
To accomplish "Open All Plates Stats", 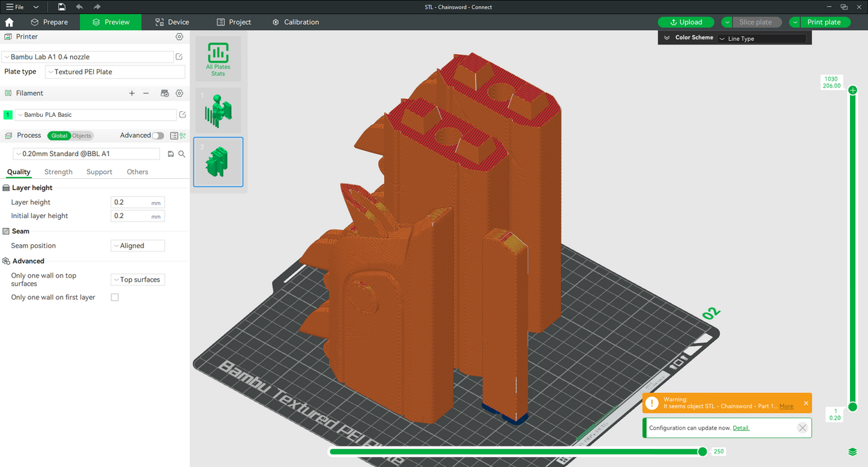I will click(218, 59).
